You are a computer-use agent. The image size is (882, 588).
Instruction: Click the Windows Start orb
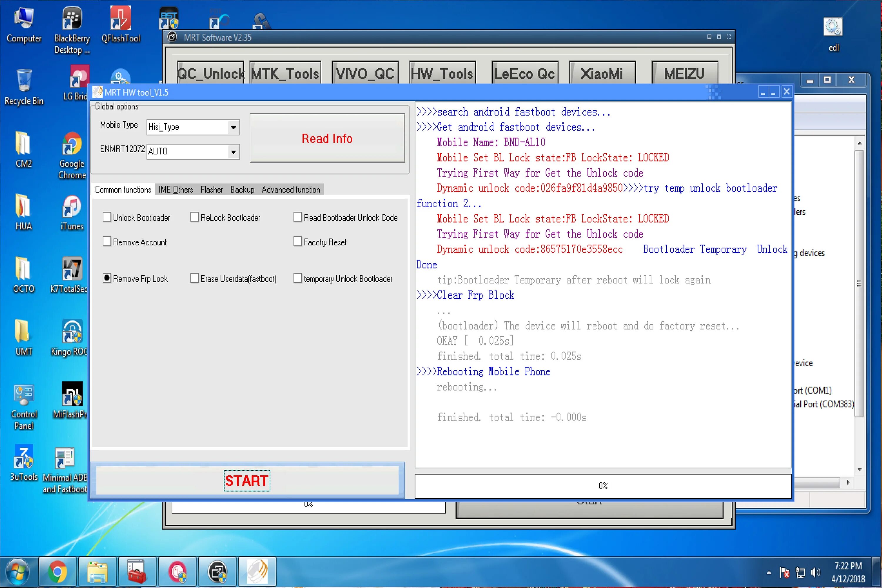(x=17, y=572)
